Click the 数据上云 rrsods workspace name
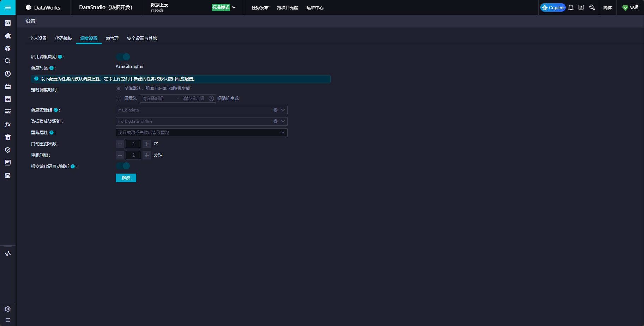644x326 pixels. [160, 7]
